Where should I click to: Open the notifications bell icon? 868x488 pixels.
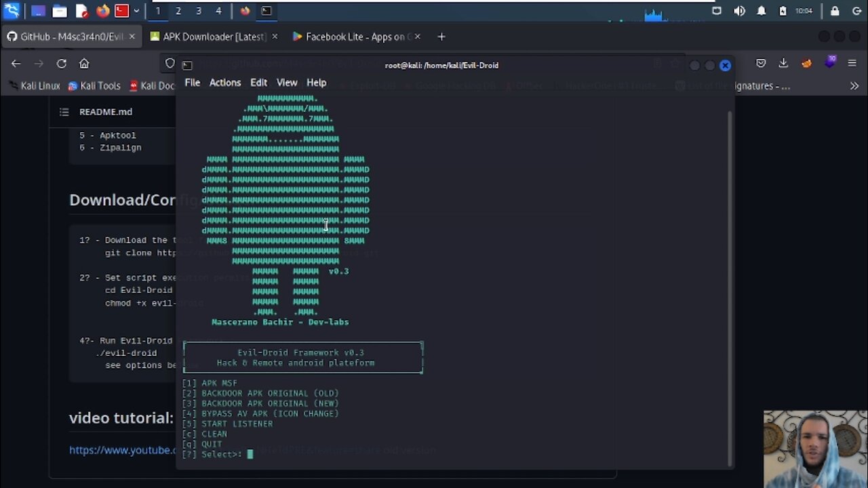click(x=762, y=11)
